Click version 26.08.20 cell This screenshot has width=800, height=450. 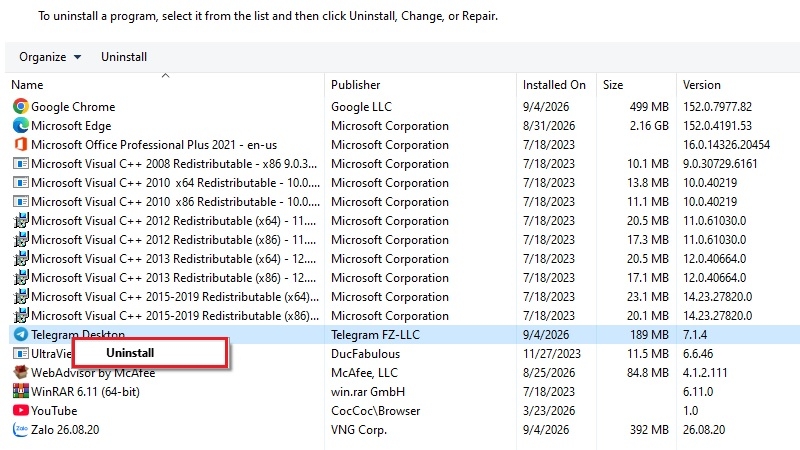pos(704,430)
